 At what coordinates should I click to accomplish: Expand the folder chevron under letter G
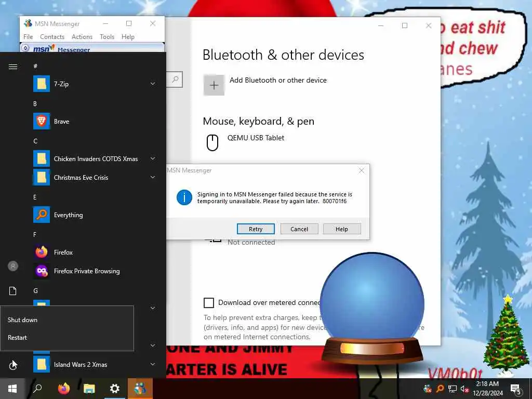[x=153, y=308]
